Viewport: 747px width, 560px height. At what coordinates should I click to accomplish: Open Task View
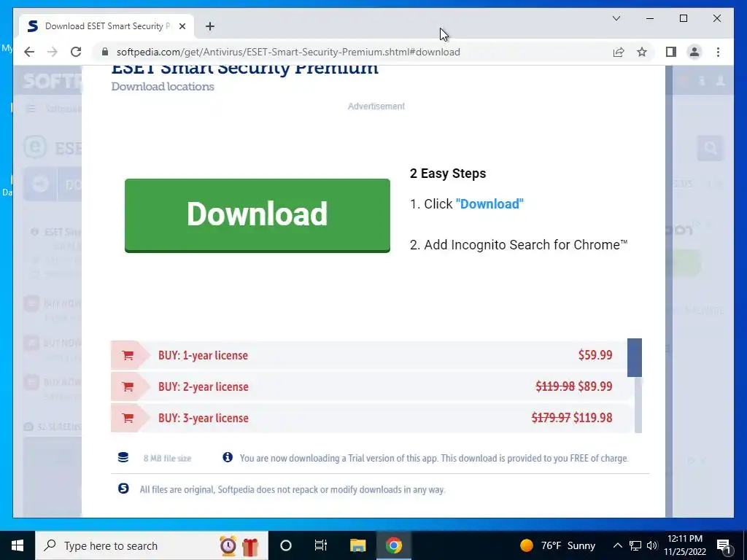coord(321,545)
